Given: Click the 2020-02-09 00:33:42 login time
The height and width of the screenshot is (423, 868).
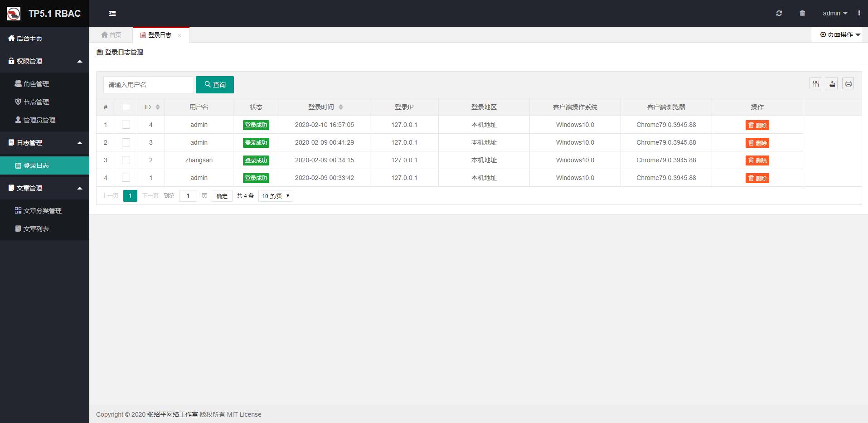Looking at the screenshot, I should [325, 178].
